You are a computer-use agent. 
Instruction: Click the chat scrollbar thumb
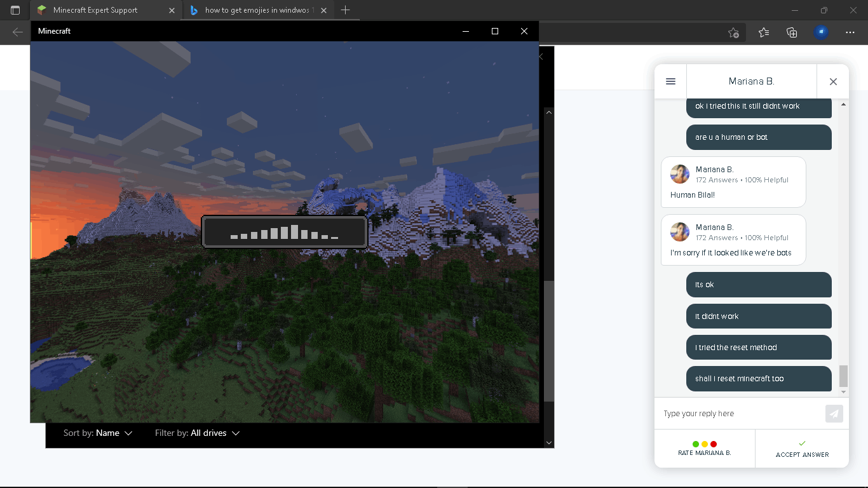[x=843, y=376]
